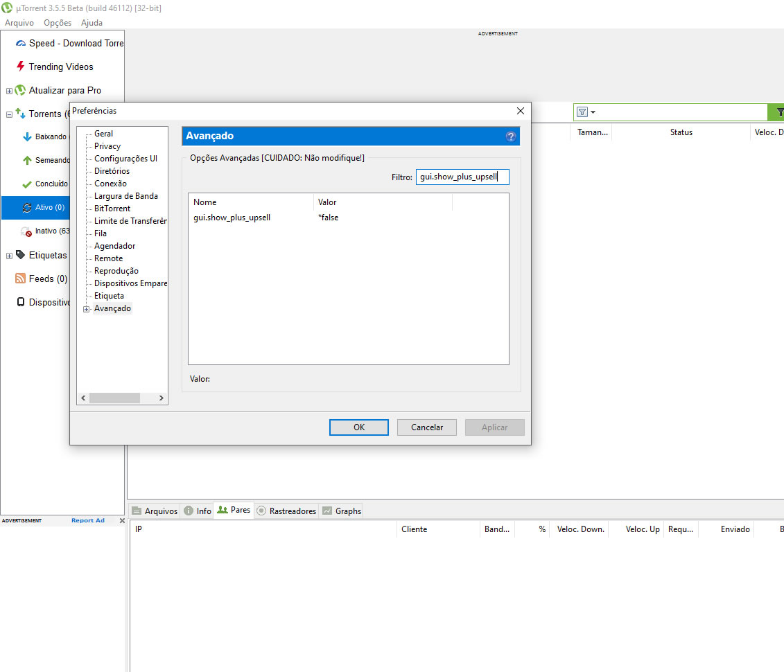Click the Feeds RSS icon
784x672 pixels.
coord(20,278)
